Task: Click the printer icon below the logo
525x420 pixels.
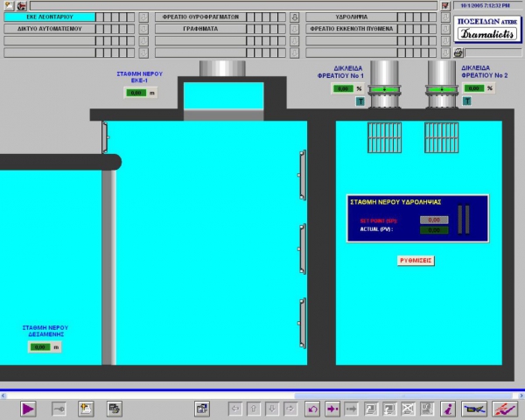Action: tap(458, 52)
